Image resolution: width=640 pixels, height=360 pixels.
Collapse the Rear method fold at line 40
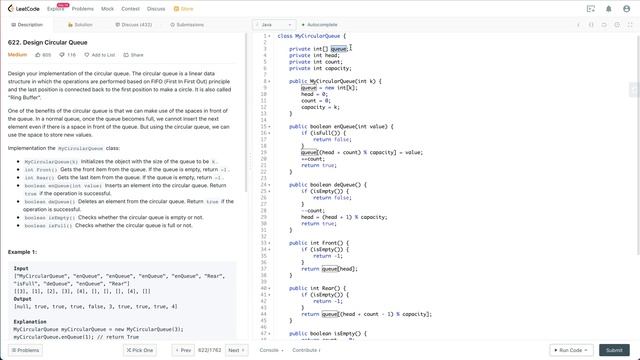[269, 288]
